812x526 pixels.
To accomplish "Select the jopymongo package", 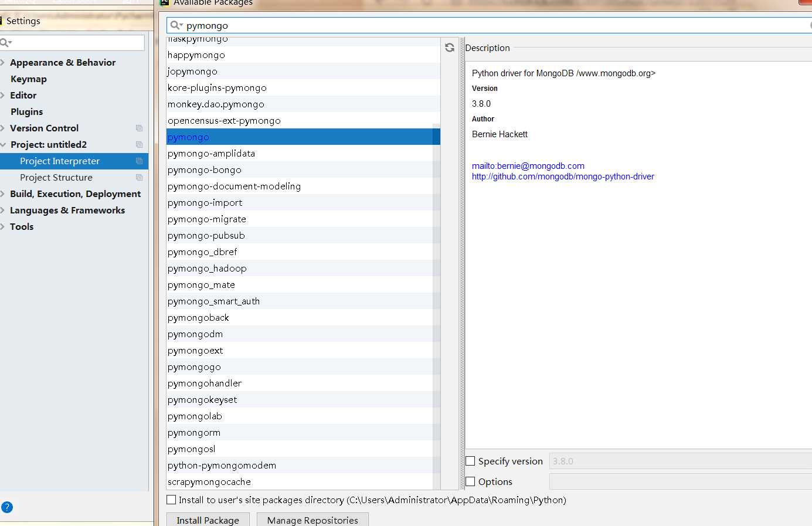I will tap(303, 71).
